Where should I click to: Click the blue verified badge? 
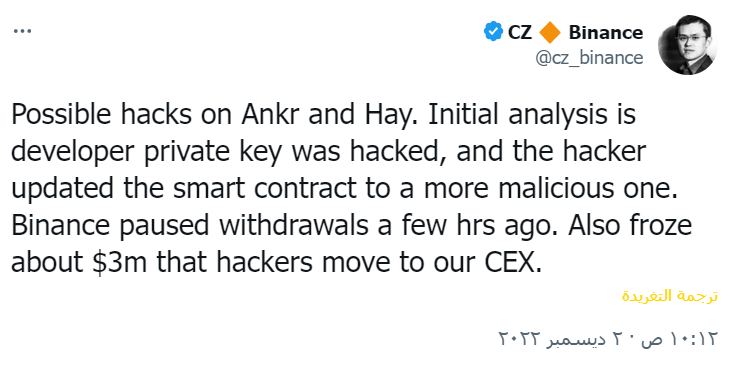tap(493, 32)
